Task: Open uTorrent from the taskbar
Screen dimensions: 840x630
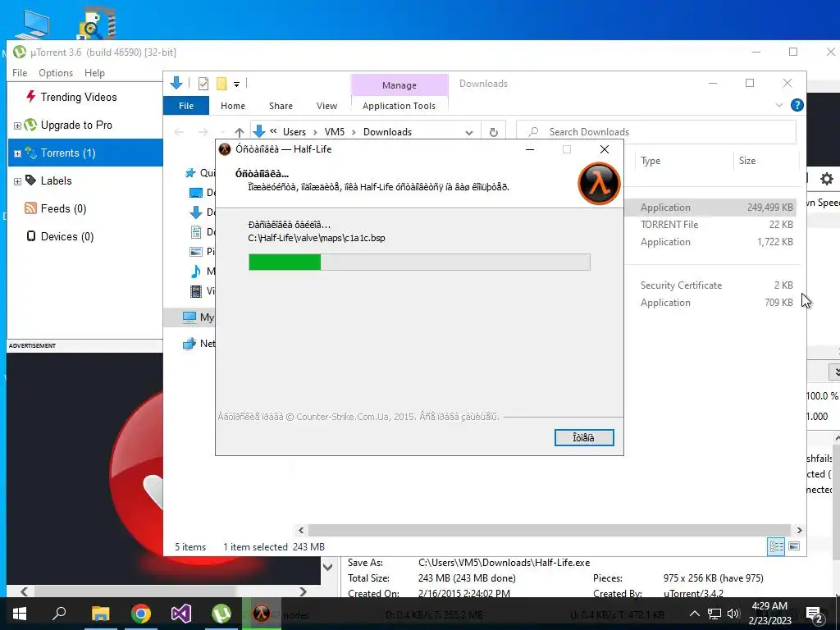Action: [x=221, y=614]
